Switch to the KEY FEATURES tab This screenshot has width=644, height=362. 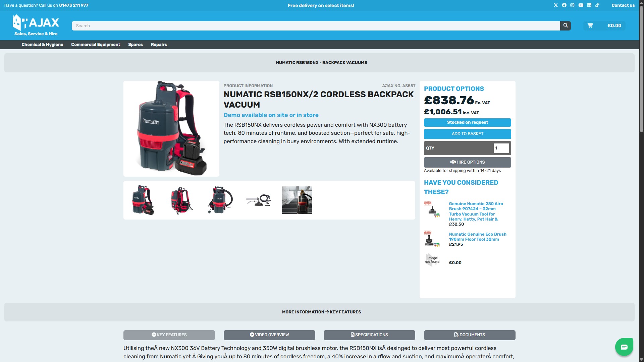pos(169,335)
